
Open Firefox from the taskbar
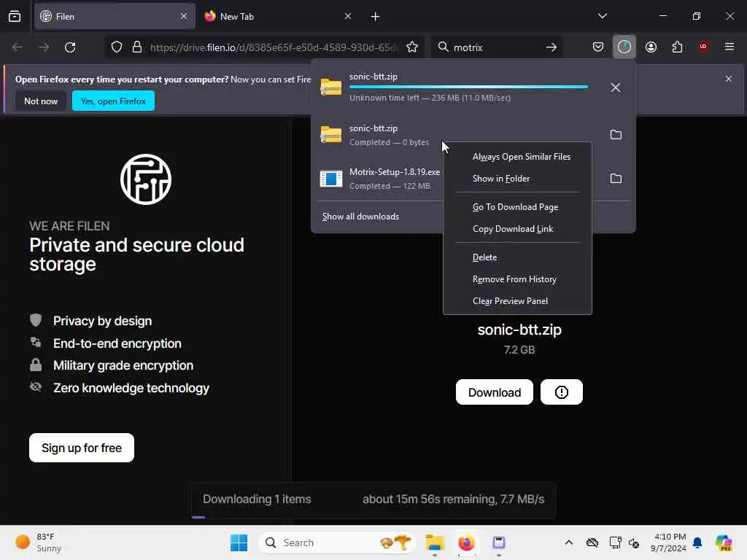click(466, 542)
